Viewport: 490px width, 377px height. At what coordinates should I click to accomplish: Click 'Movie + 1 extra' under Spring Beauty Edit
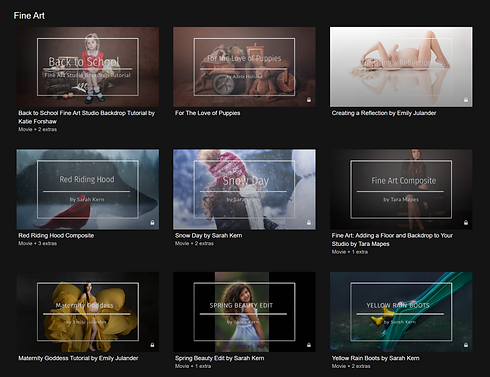(x=193, y=366)
